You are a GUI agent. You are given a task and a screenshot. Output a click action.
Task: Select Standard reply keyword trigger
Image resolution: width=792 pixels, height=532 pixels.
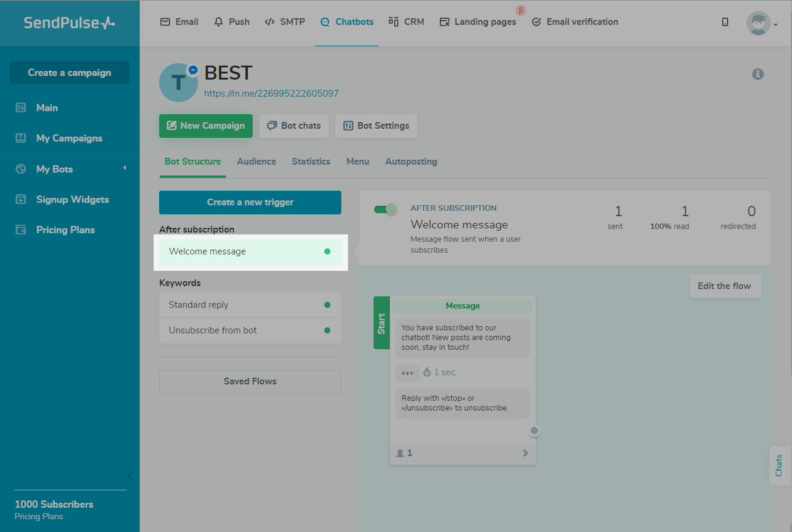250,305
